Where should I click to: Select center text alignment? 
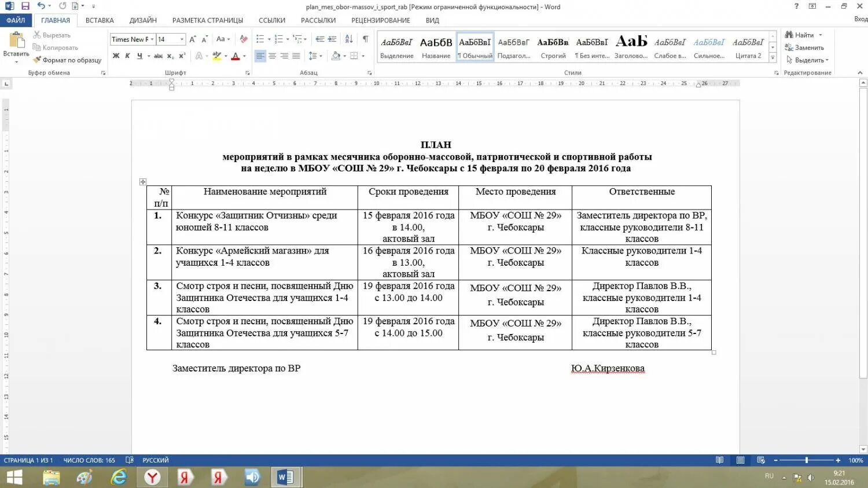(x=271, y=56)
